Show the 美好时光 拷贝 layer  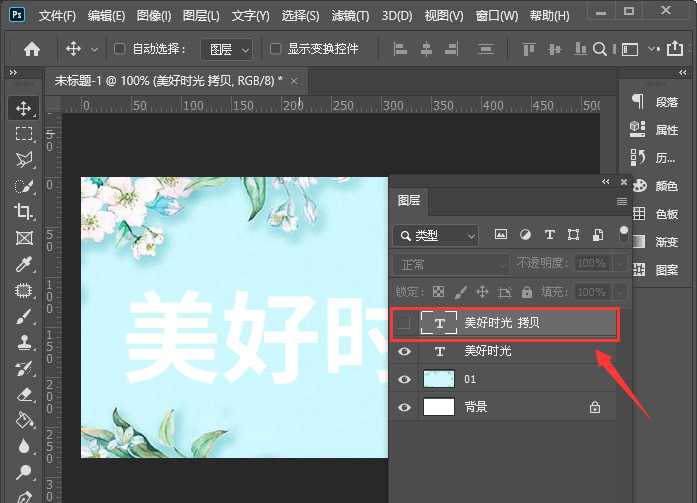404,323
